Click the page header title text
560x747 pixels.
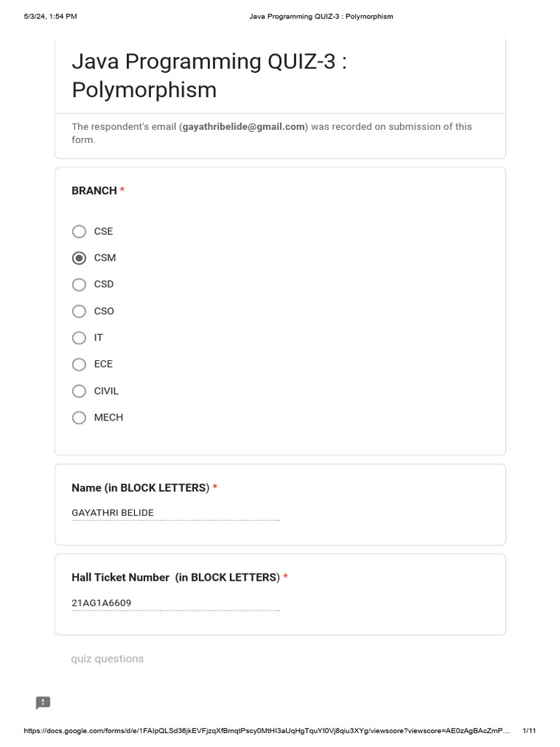[321, 17]
